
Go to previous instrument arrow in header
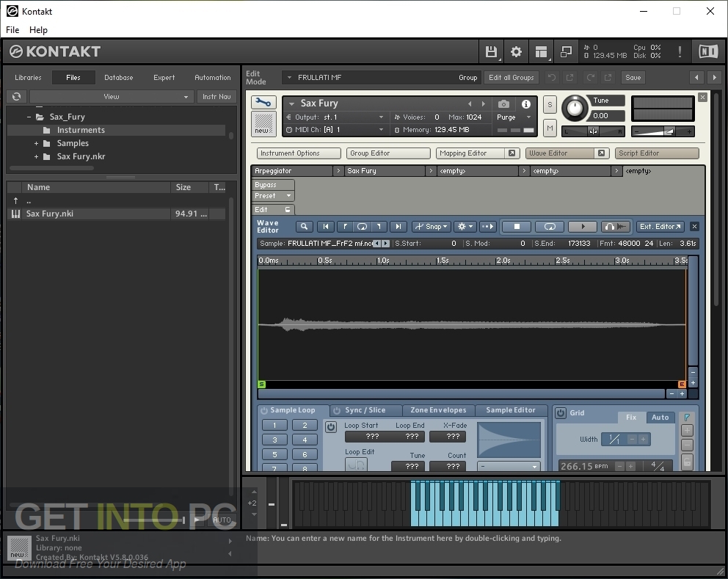[470, 104]
